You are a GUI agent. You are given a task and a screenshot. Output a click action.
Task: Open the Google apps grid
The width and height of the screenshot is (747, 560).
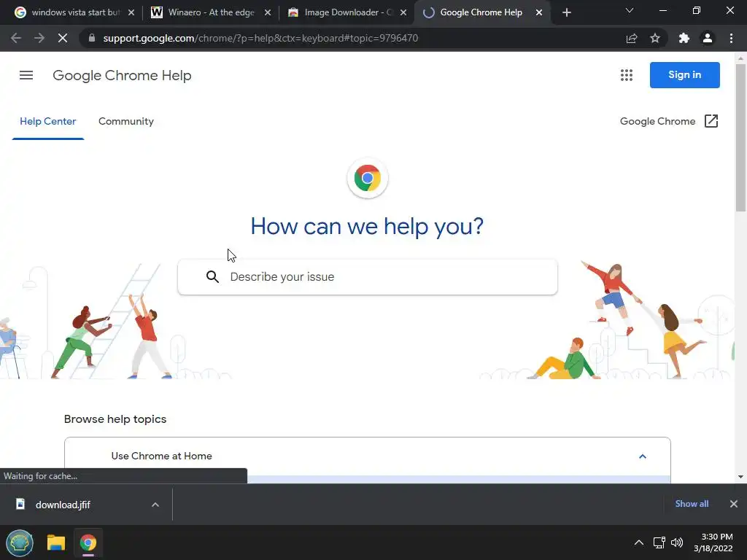627,75
